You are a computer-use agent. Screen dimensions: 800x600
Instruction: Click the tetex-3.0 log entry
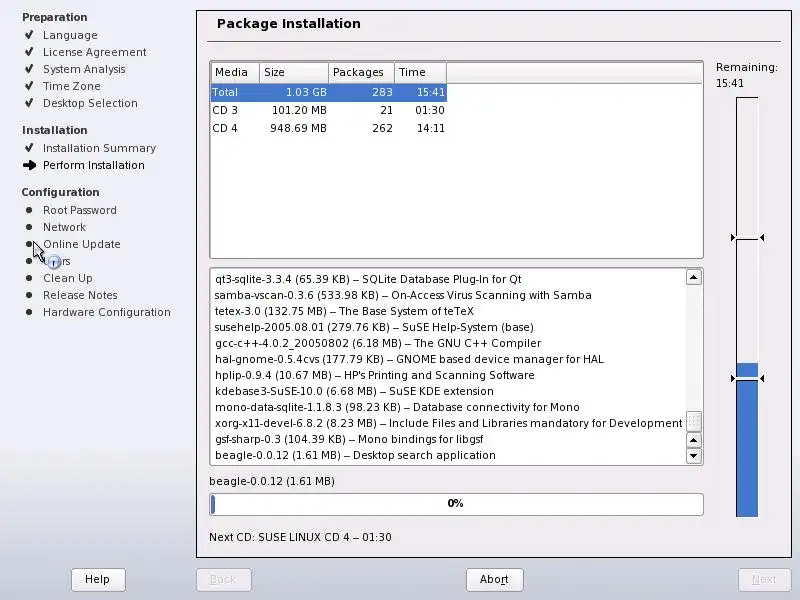344,311
